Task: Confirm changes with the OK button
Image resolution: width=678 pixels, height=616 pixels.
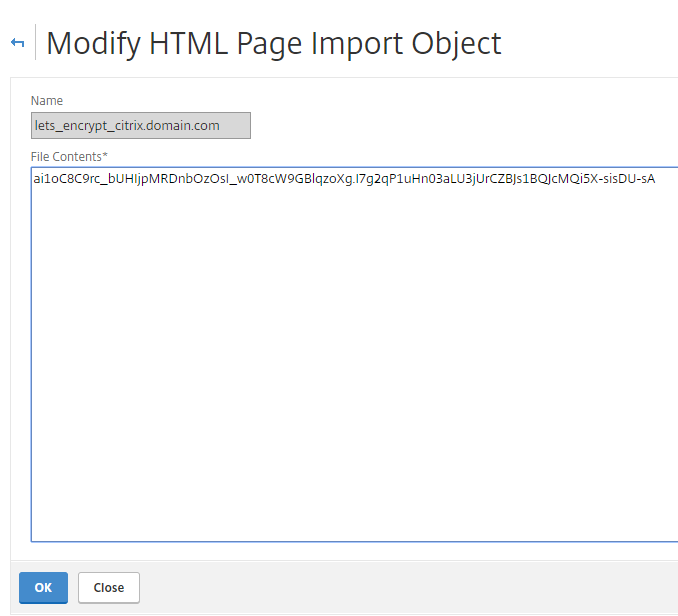Action: (43, 587)
